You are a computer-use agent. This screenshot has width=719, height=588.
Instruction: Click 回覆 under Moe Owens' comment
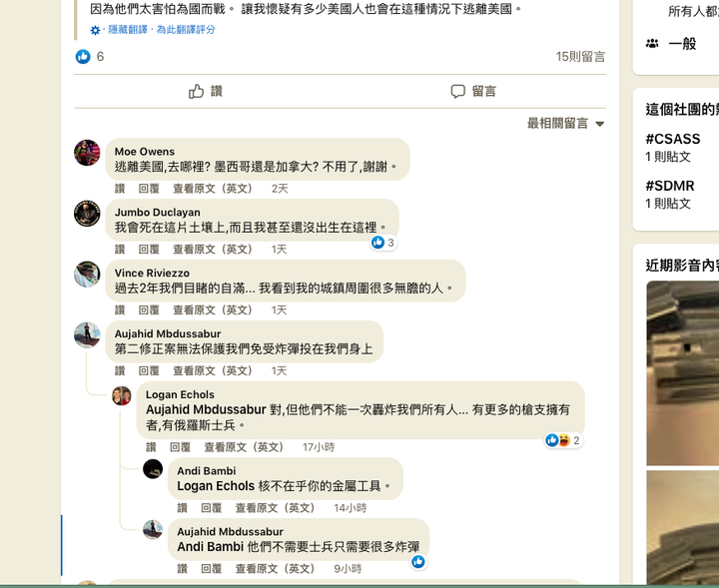(x=149, y=189)
